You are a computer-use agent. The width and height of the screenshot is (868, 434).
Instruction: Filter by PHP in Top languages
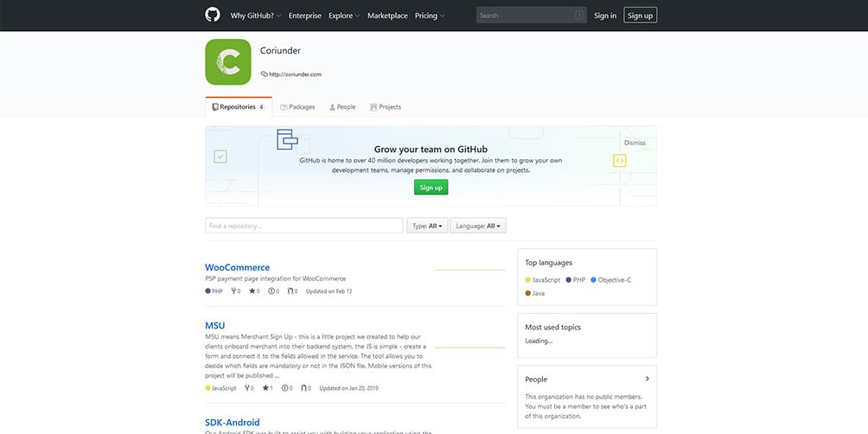pyautogui.click(x=576, y=280)
